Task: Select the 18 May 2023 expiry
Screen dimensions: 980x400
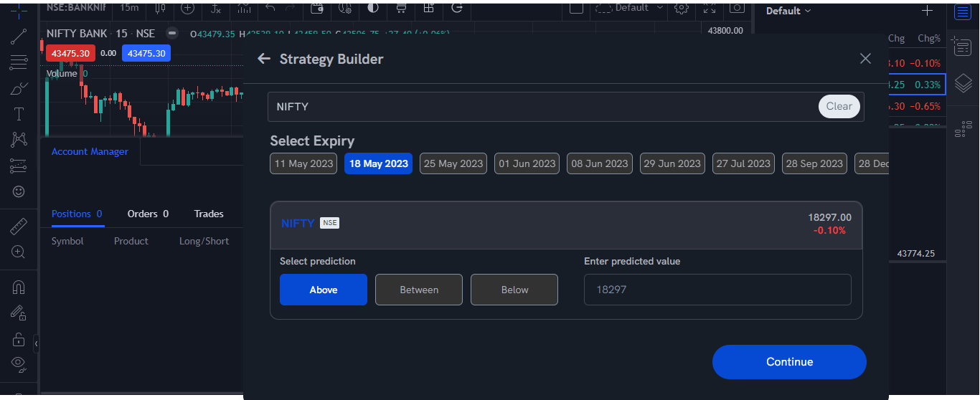Action: [x=379, y=163]
